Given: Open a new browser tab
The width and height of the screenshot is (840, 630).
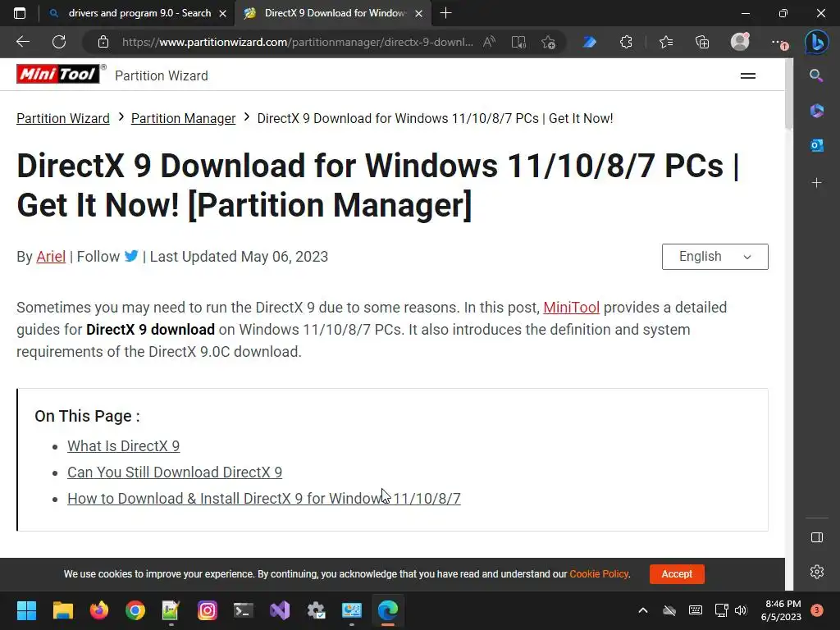Looking at the screenshot, I should tap(445, 13).
